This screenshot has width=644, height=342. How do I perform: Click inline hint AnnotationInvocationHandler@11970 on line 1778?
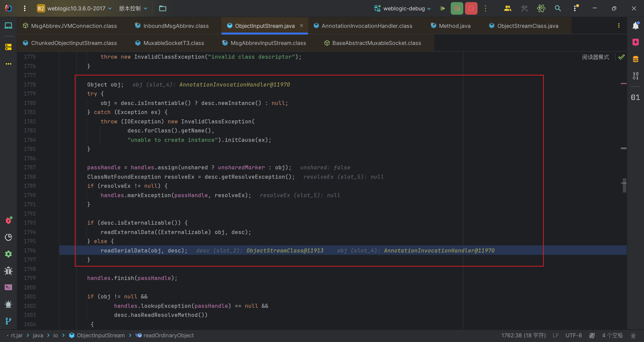click(x=234, y=84)
